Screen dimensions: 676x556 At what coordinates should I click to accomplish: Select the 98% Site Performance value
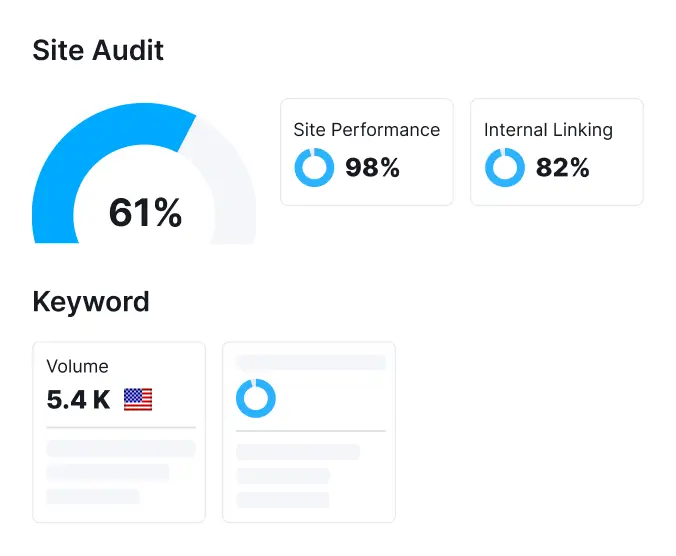(x=372, y=168)
